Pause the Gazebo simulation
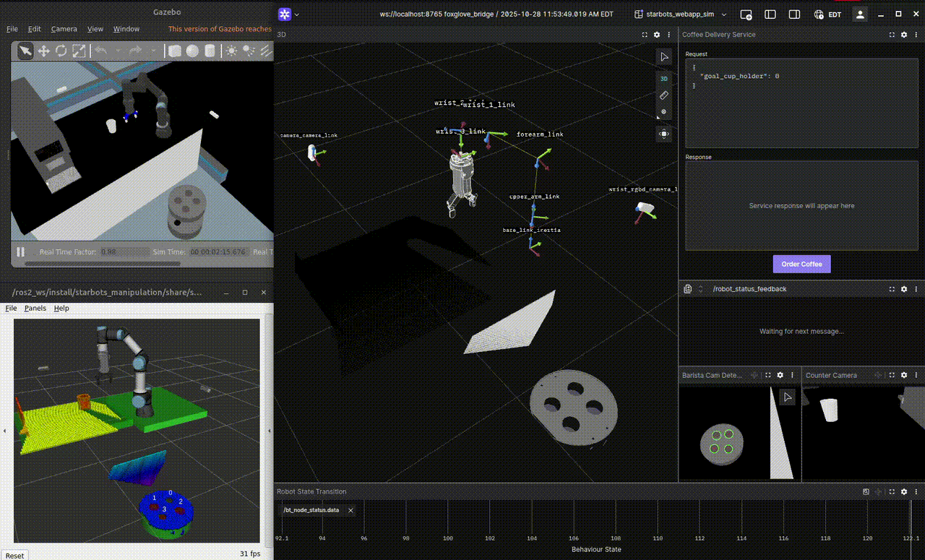 [20, 251]
